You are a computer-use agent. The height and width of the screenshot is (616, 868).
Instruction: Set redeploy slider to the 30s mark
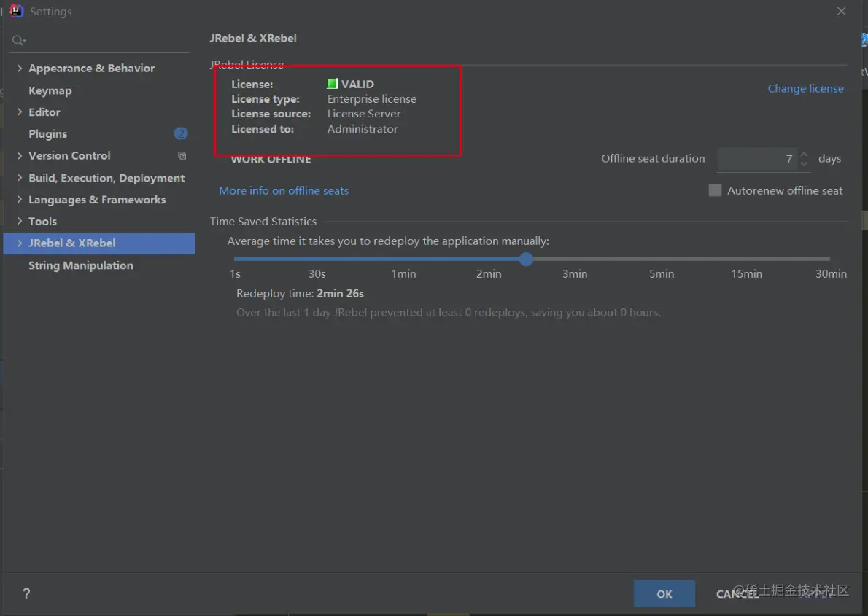(317, 259)
